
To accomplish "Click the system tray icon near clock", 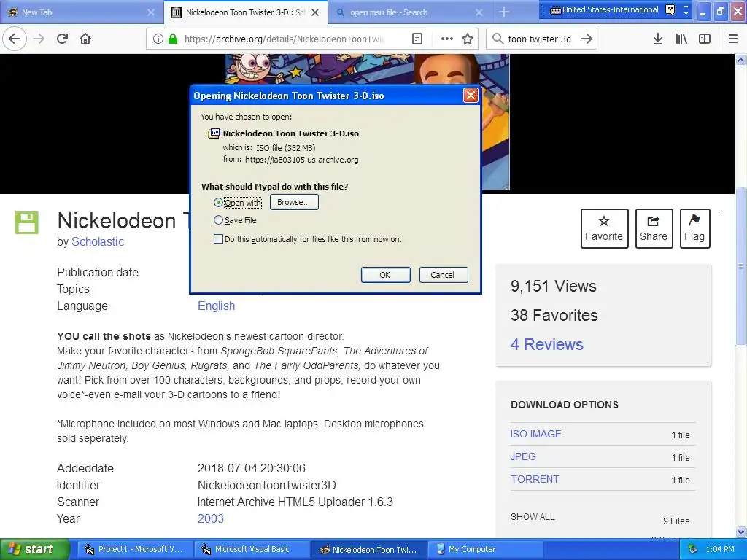I will pyautogui.click(x=693, y=549).
